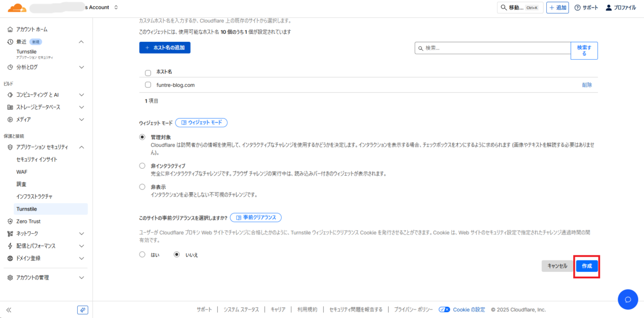Click the Zero Trust sidebar icon
This screenshot has width=644, height=318.
[x=10, y=221]
